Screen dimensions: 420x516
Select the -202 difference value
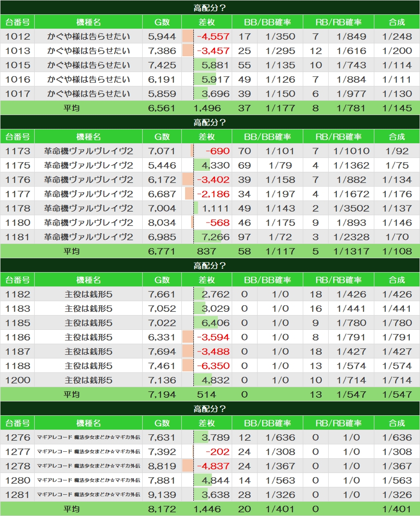pos(217,451)
